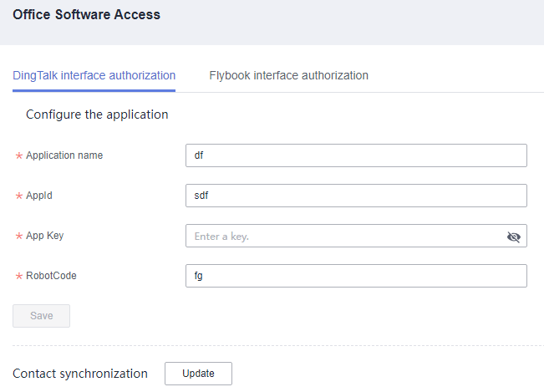Switch to DingTalk interface authorization tab
The width and height of the screenshot is (544, 392).
click(x=94, y=75)
